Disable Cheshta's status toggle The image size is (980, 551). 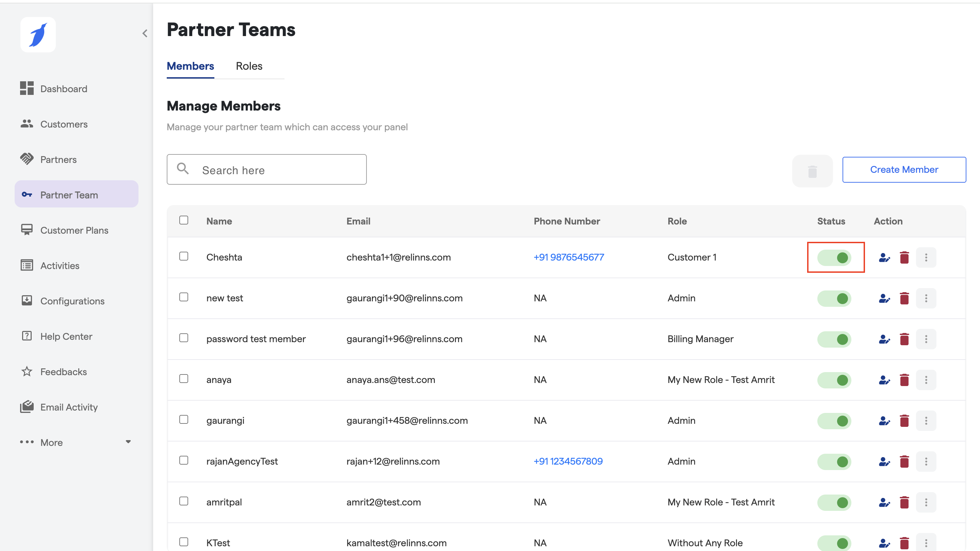834,257
